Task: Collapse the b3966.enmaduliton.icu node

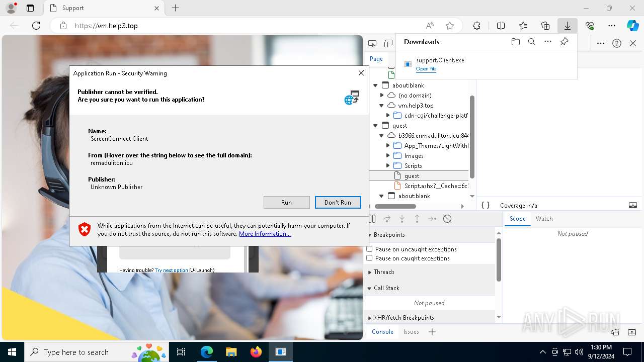Action: tap(382, 136)
